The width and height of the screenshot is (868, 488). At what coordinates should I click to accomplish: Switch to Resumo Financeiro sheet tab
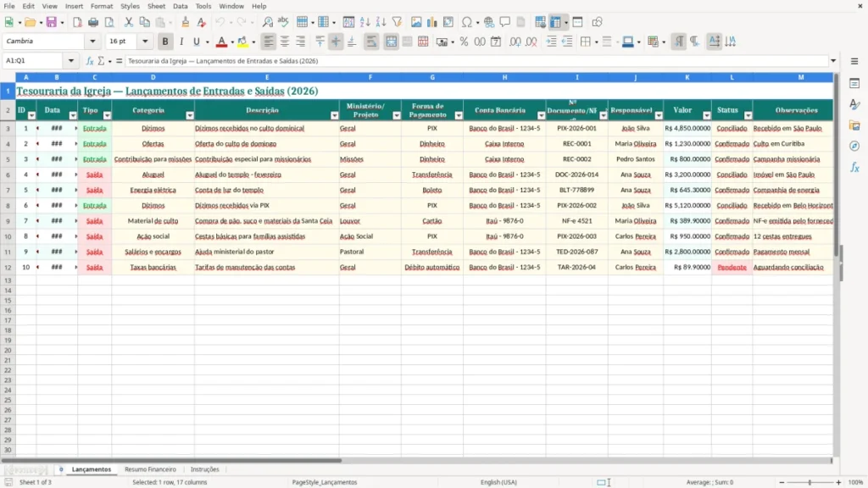click(150, 469)
